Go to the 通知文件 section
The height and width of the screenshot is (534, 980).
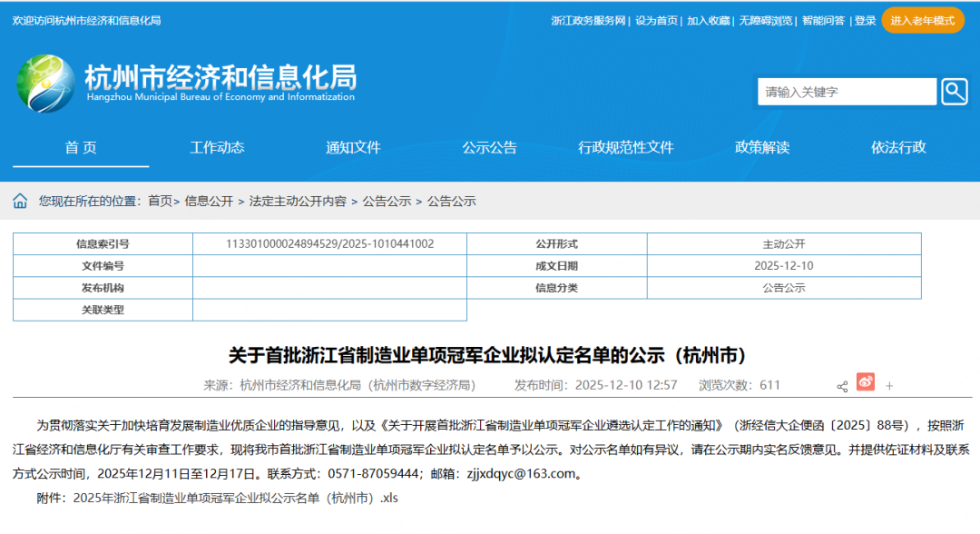tap(353, 147)
